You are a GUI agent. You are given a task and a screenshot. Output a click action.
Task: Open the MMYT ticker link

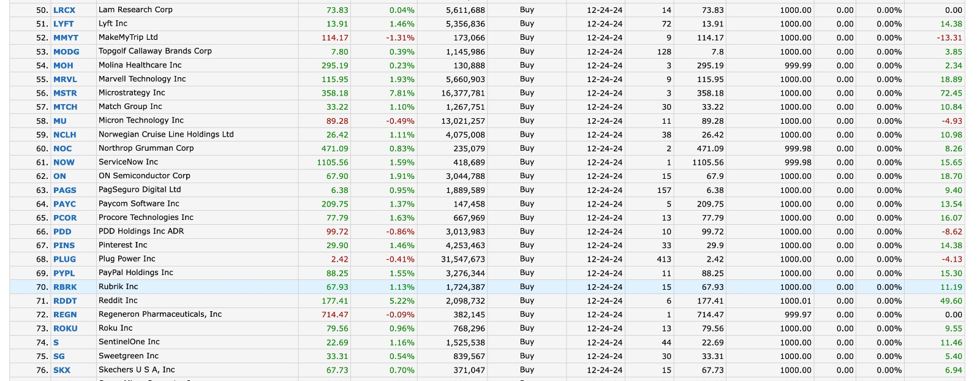(x=66, y=38)
